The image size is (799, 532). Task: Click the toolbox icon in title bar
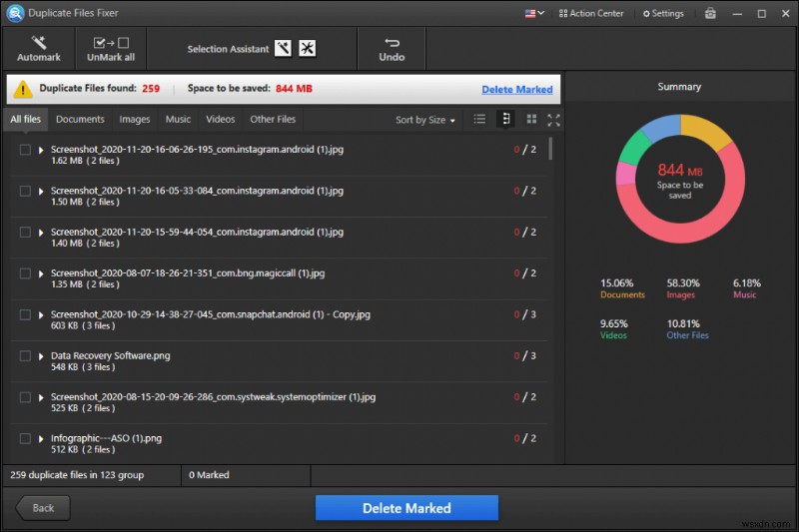tap(710, 13)
